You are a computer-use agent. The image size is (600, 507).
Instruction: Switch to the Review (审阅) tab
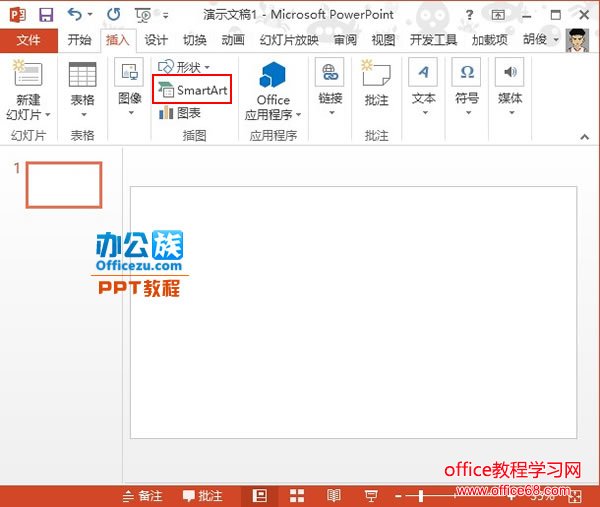click(345, 40)
